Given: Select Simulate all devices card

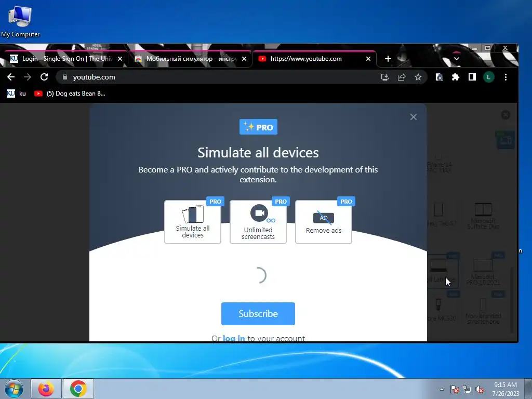Looking at the screenshot, I should point(193,222).
